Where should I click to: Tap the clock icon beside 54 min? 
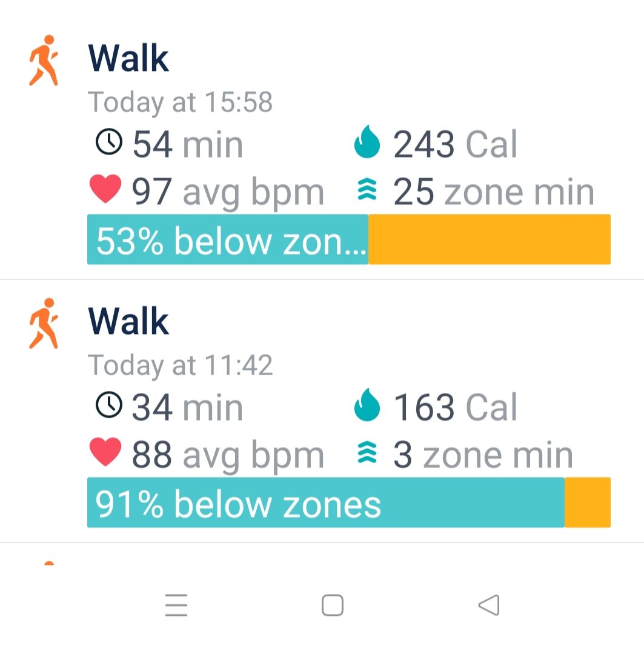tap(109, 143)
